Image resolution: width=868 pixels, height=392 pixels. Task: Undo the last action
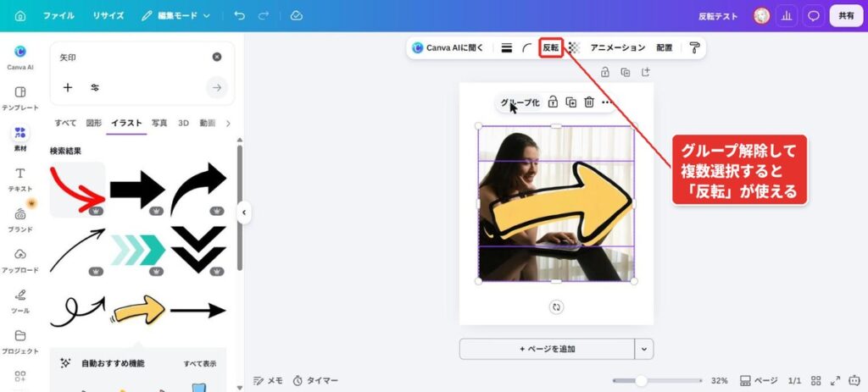[240, 16]
